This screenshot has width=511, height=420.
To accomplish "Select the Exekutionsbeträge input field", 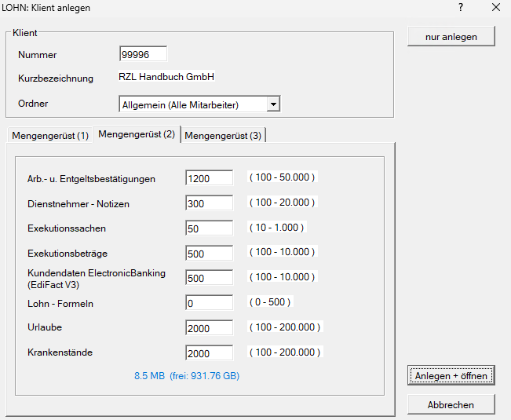I will point(210,254).
